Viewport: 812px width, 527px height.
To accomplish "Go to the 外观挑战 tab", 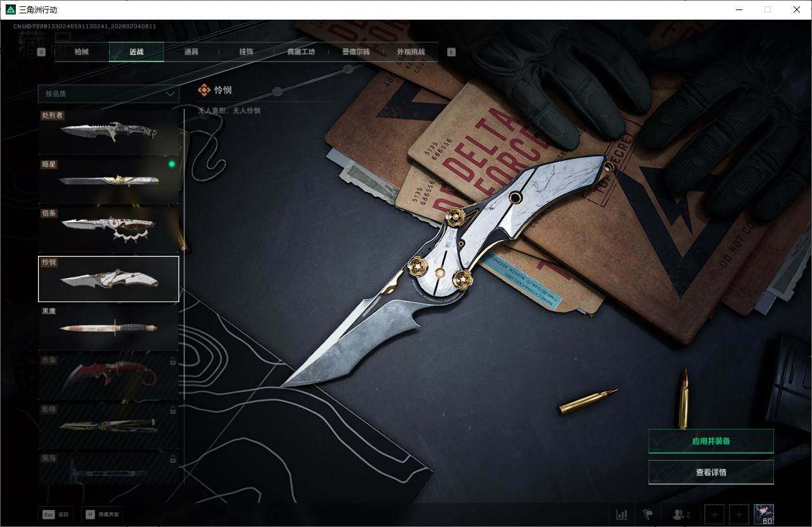I will [410, 52].
